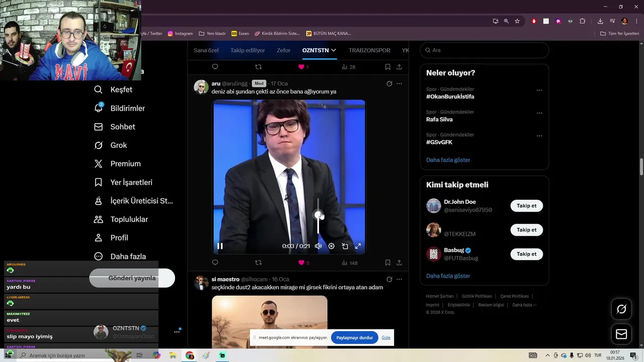Open picture-in-picture icon in video player

(x=345, y=246)
